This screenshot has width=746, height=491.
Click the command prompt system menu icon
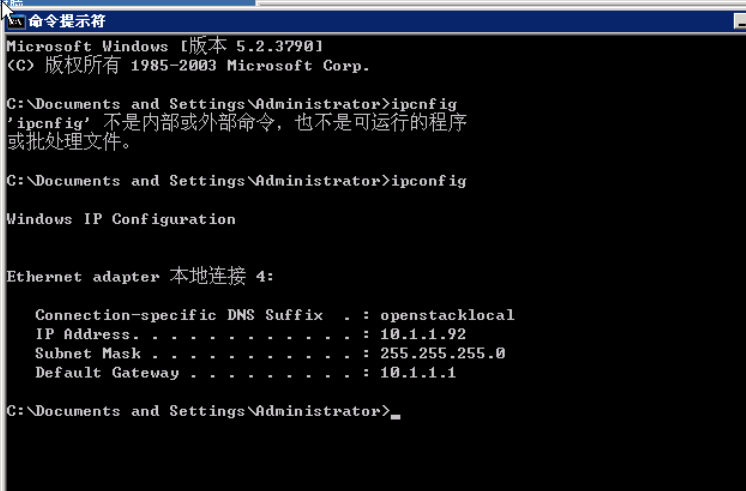16,21
